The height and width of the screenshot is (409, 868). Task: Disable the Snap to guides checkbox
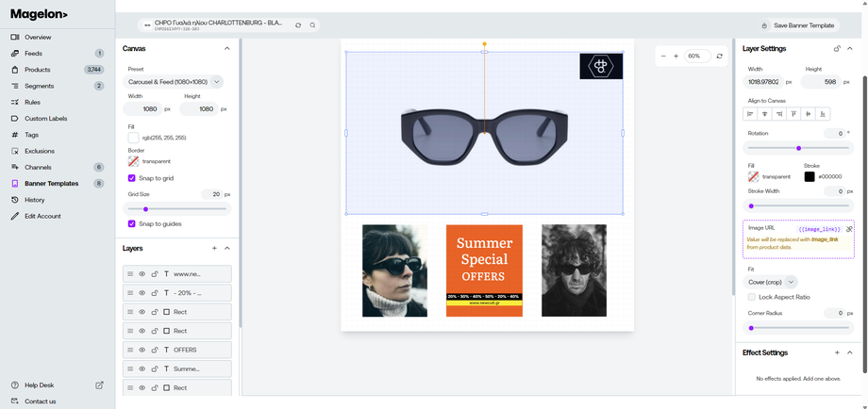coord(132,224)
